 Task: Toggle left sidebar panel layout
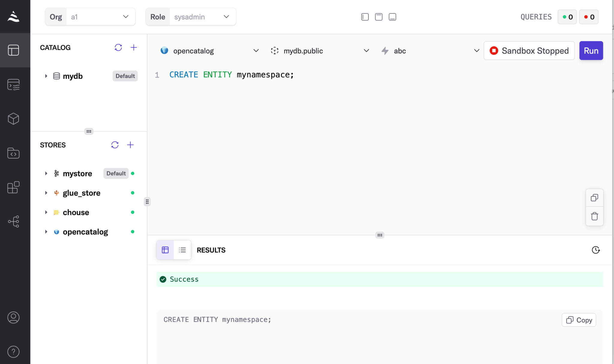tap(365, 17)
